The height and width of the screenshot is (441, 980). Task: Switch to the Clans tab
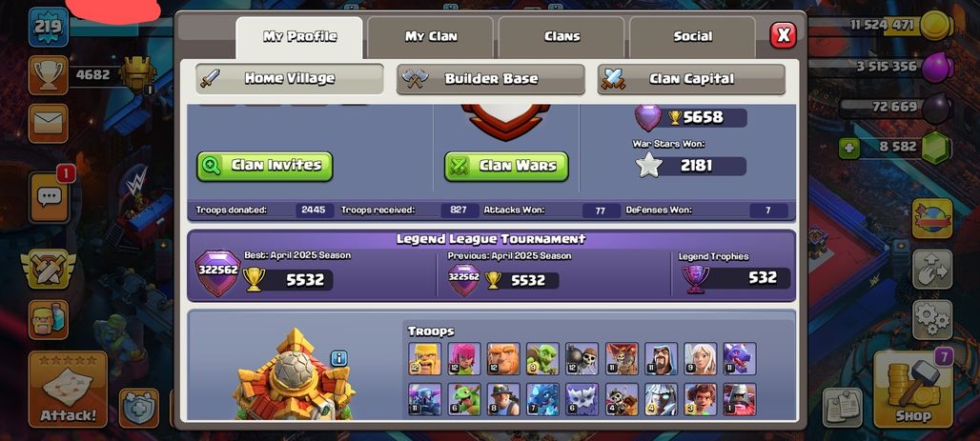[x=561, y=37]
